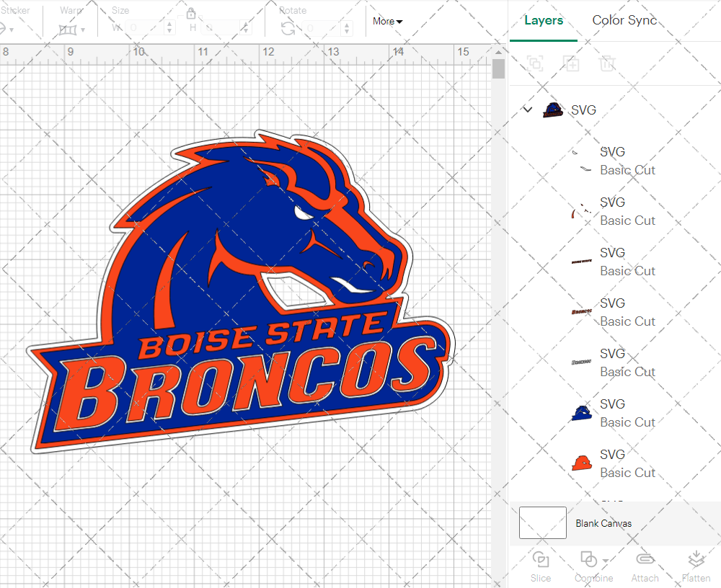Switch to the Color Sync tab
Image resolution: width=721 pixels, height=588 pixels.
coord(624,20)
